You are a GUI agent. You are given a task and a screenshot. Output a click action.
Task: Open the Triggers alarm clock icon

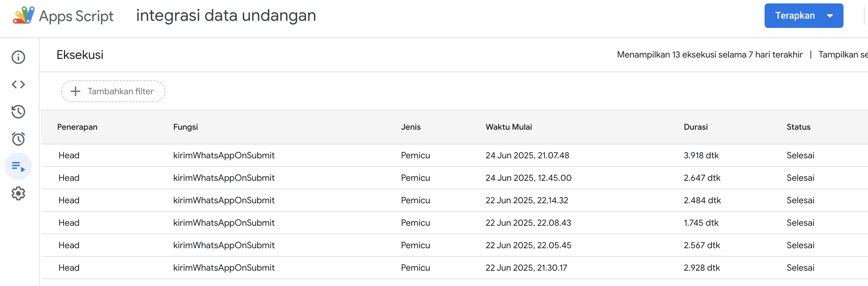18,139
